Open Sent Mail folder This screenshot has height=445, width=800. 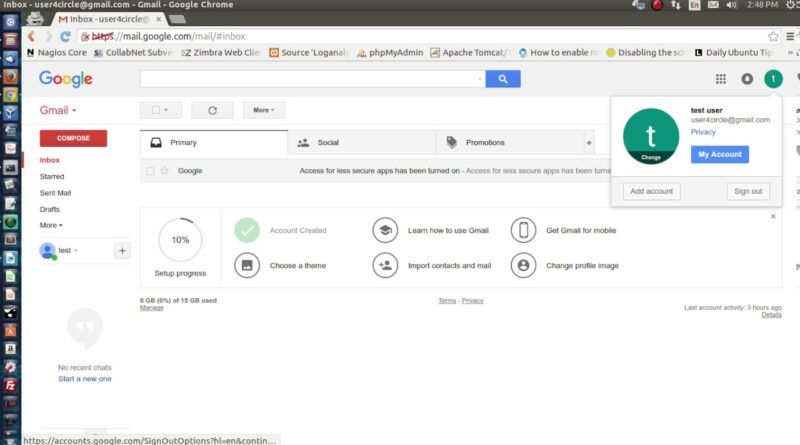tap(56, 193)
